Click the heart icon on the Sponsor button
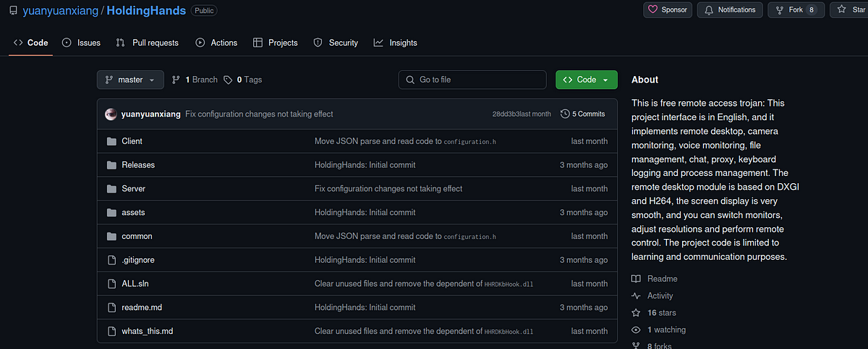The height and width of the screenshot is (349, 868). (653, 10)
